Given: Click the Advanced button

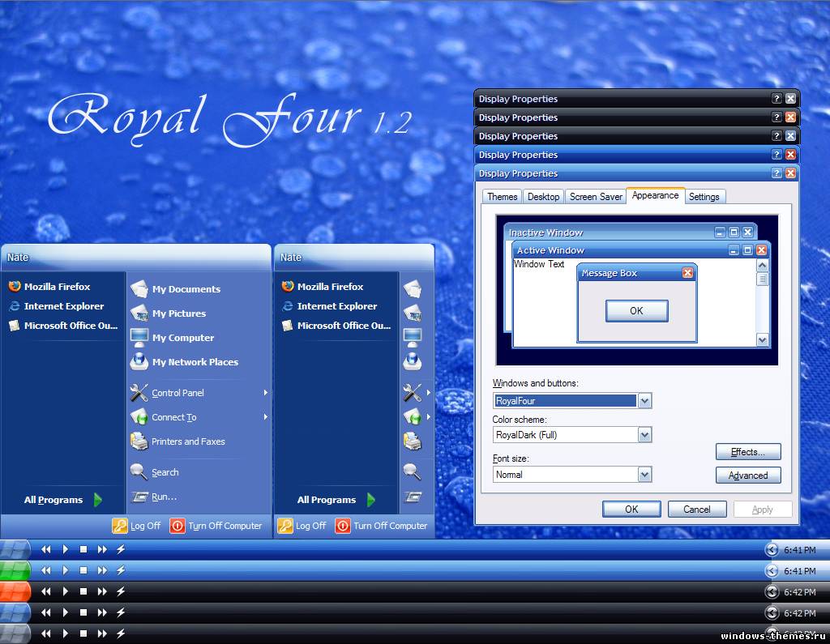Looking at the screenshot, I should [x=748, y=476].
